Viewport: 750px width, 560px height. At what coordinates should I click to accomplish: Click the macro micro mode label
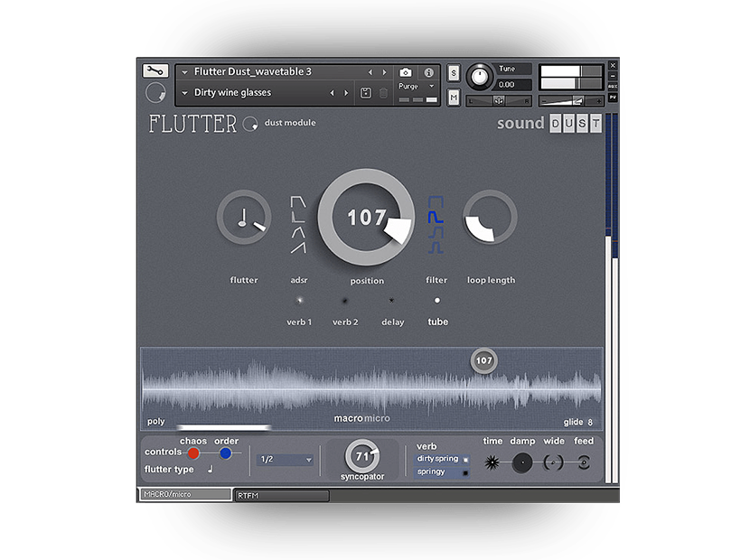click(x=361, y=418)
